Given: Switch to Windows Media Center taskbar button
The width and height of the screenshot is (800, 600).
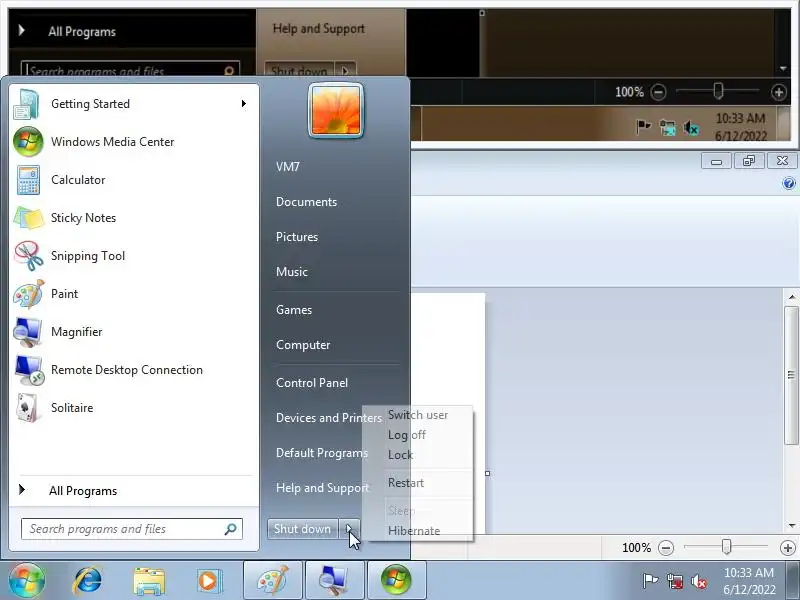Looking at the screenshot, I should (396, 580).
